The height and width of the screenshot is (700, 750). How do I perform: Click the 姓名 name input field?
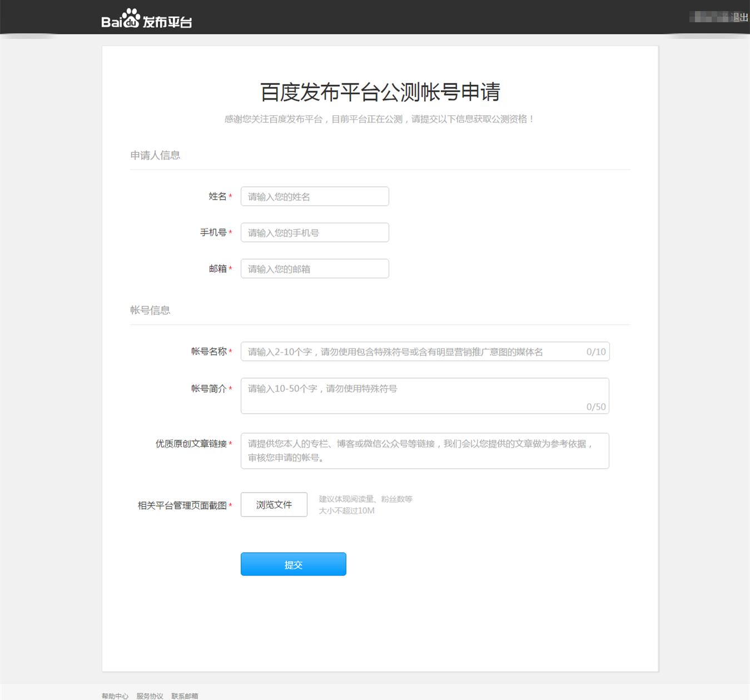pyautogui.click(x=314, y=196)
